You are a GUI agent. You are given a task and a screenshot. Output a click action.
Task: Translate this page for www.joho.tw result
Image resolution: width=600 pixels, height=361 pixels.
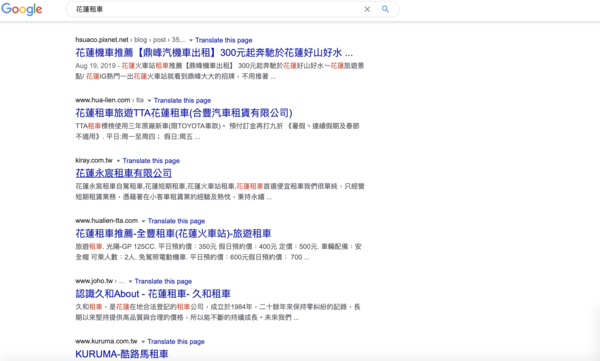click(163, 281)
